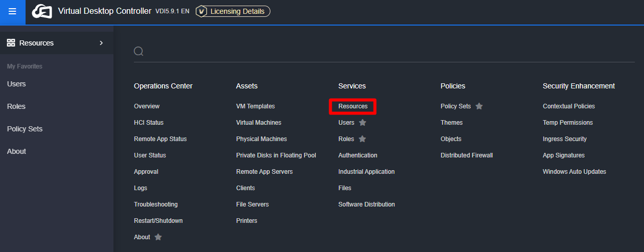Image resolution: width=644 pixels, height=252 pixels.
Task: Open Software Distribution under Services
Action: (366, 204)
